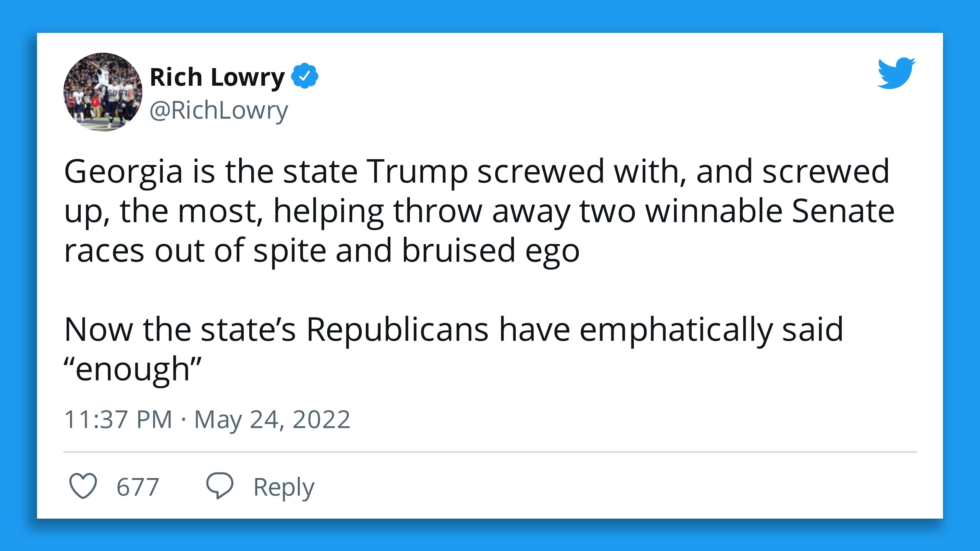Viewport: 980px width, 551px height.
Task: Open Rich Lowry's profile picture
Action: tap(103, 92)
